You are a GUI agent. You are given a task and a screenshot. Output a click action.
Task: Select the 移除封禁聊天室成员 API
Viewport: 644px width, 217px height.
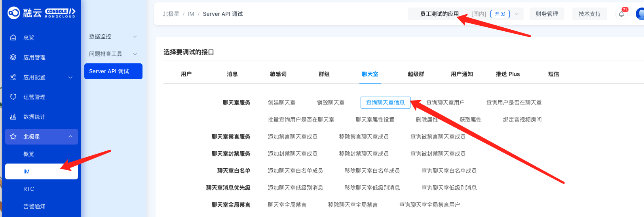coord(364,154)
